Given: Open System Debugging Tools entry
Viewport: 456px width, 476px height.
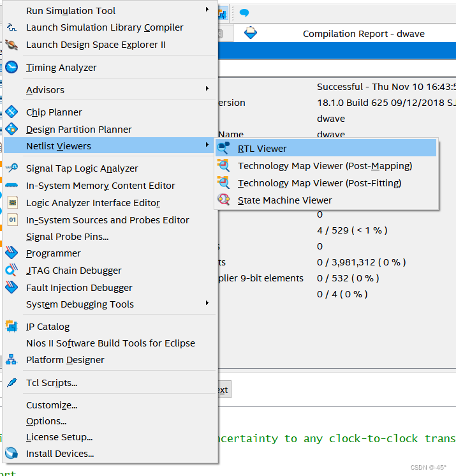Looking at the screenshot, I should (109, 304).
